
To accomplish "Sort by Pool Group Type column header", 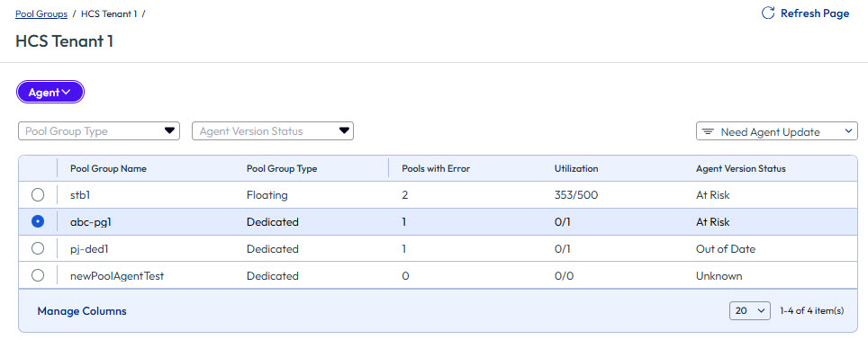I will click(x=282, y=168).
